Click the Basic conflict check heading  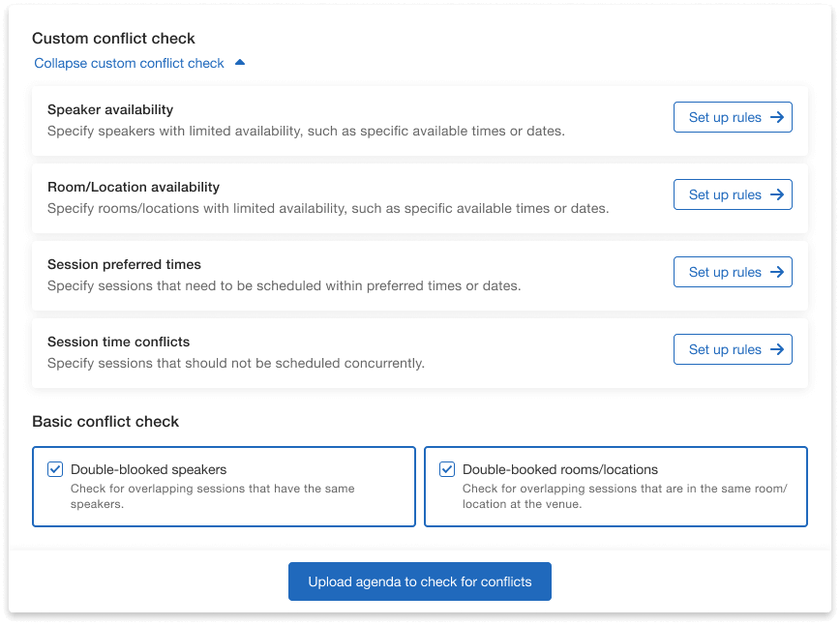(x=105, y=422)
